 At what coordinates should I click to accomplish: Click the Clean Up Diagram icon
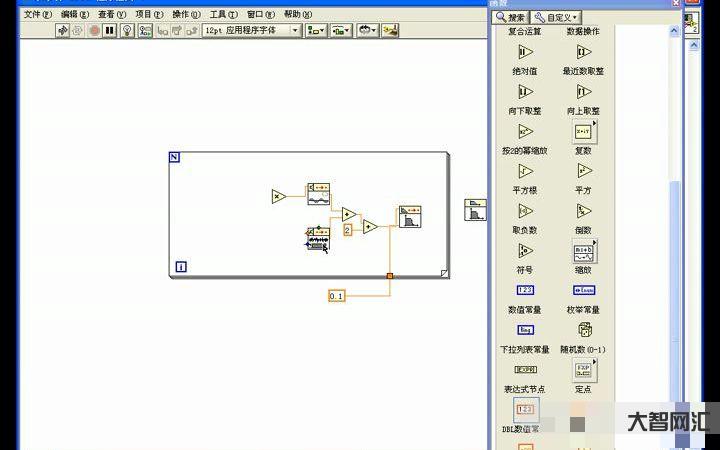[x=390, y=31]
